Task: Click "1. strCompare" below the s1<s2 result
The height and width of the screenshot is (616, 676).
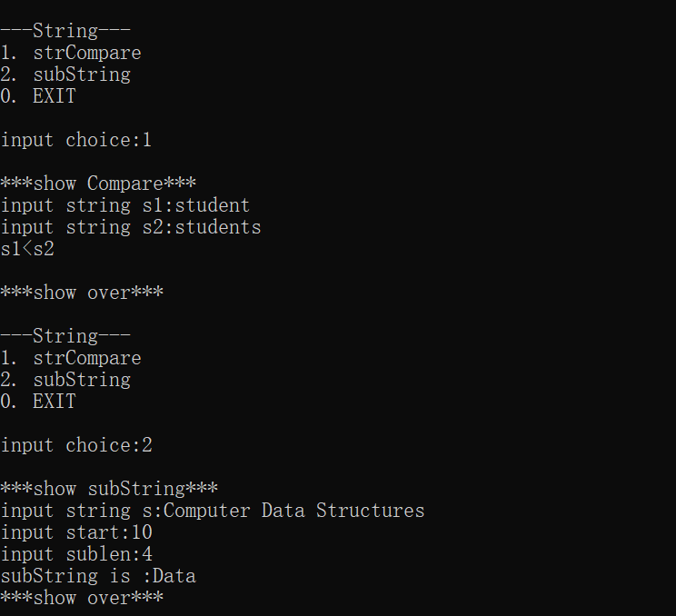Action: [71, 358]
